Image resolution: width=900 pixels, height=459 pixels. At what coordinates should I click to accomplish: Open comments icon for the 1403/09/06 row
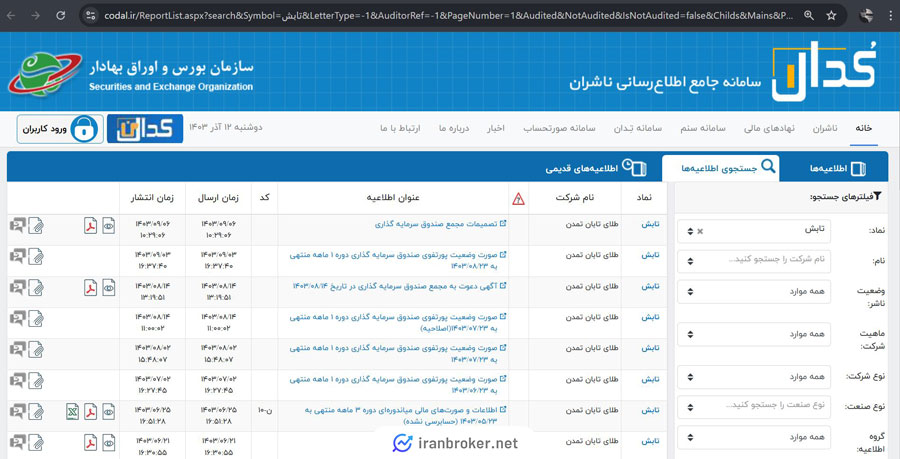[18, 226]
